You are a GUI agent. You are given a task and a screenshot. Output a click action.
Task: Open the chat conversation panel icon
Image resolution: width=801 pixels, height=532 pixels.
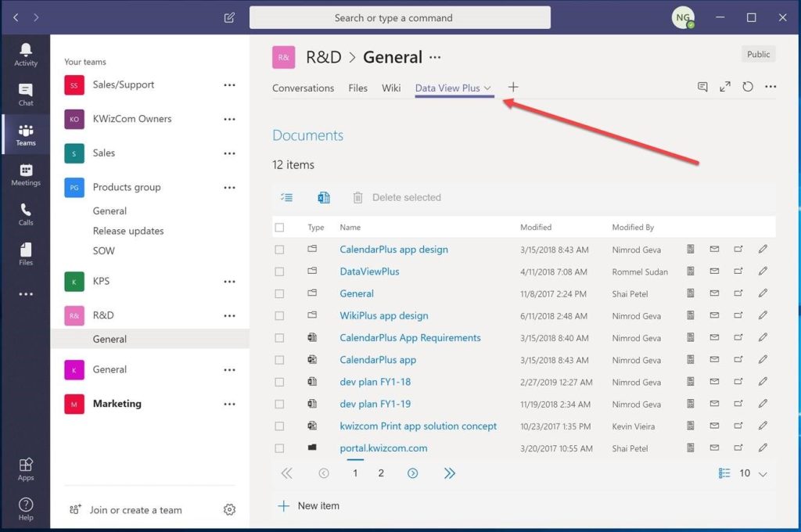coord(702,87)
